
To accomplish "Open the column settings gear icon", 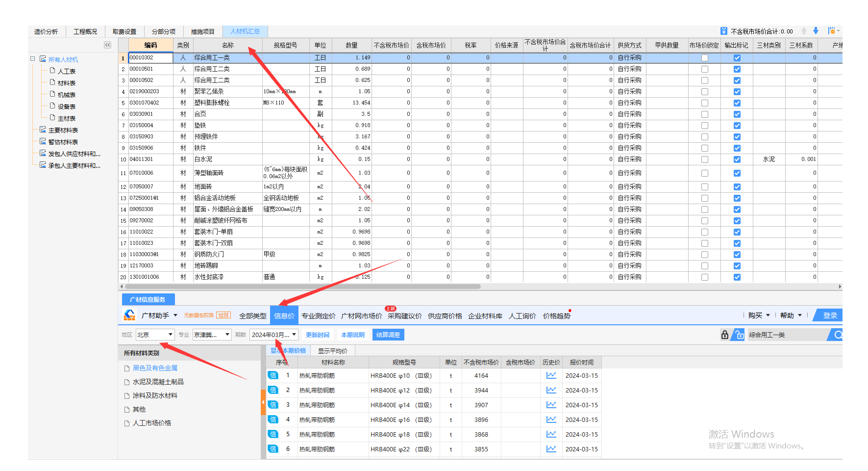I will coord(832,31).
